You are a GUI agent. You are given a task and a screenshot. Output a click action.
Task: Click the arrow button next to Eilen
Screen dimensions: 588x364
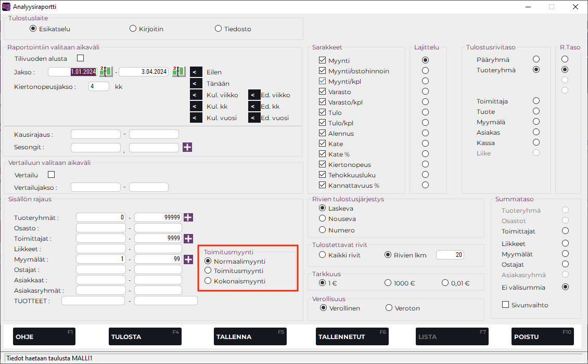196,72
